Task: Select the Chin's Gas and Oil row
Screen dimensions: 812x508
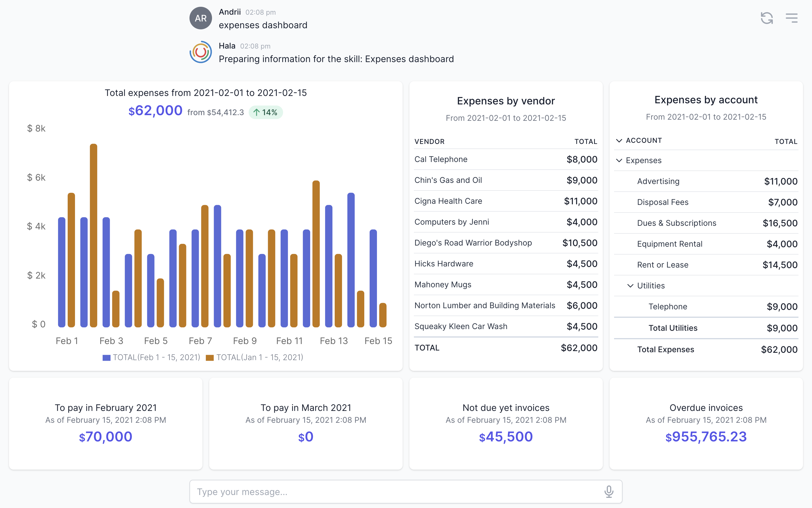Action: point(506,180)
